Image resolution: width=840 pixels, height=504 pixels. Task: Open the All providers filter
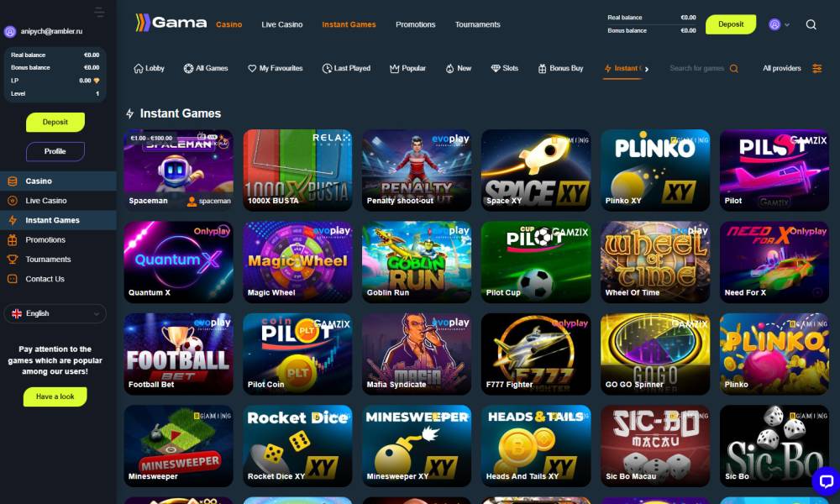click(x=781, y=69)
